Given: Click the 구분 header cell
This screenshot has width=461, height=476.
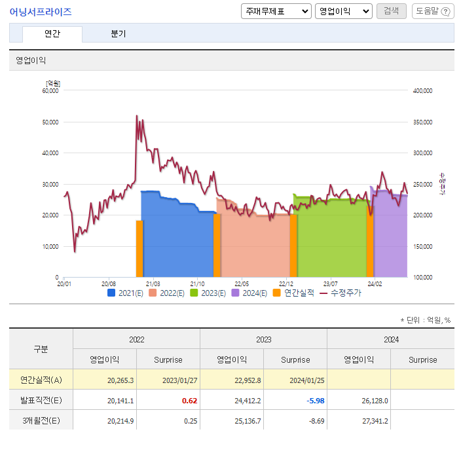Looking at the screenshot, I should 41,349.
